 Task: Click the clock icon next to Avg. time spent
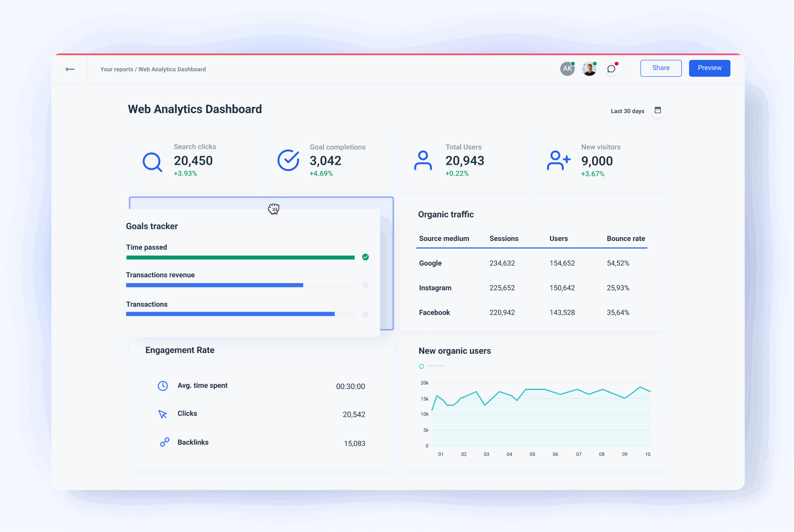pos(163,386)
